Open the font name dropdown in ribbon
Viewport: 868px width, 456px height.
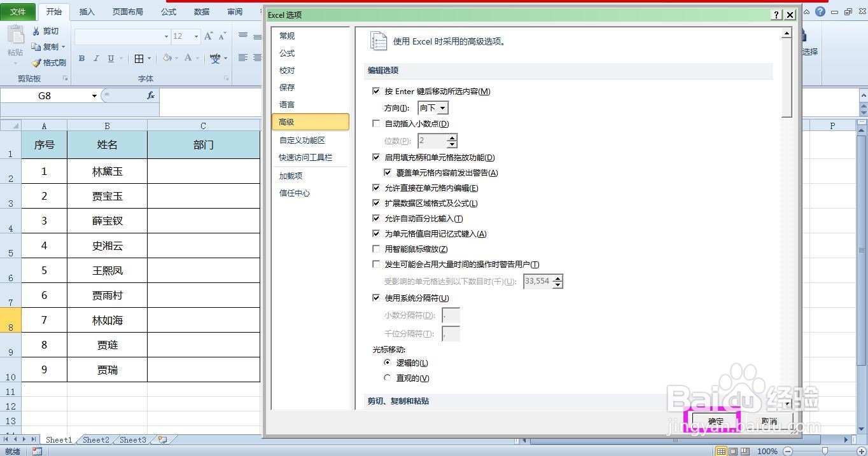point(166,37)
